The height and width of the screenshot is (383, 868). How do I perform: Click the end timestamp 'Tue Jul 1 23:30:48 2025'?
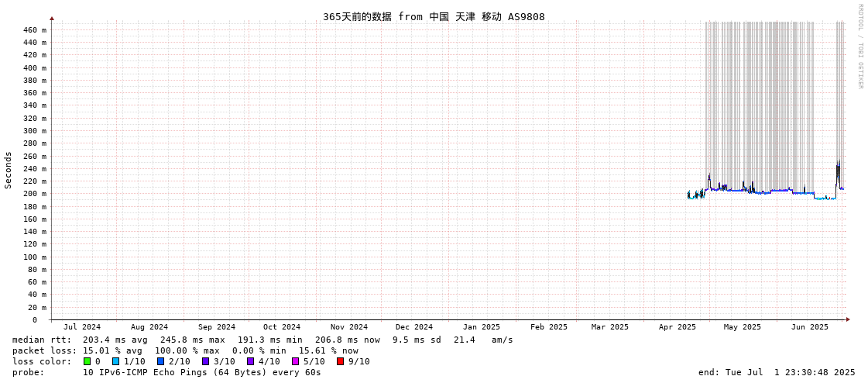click(789, 372)
